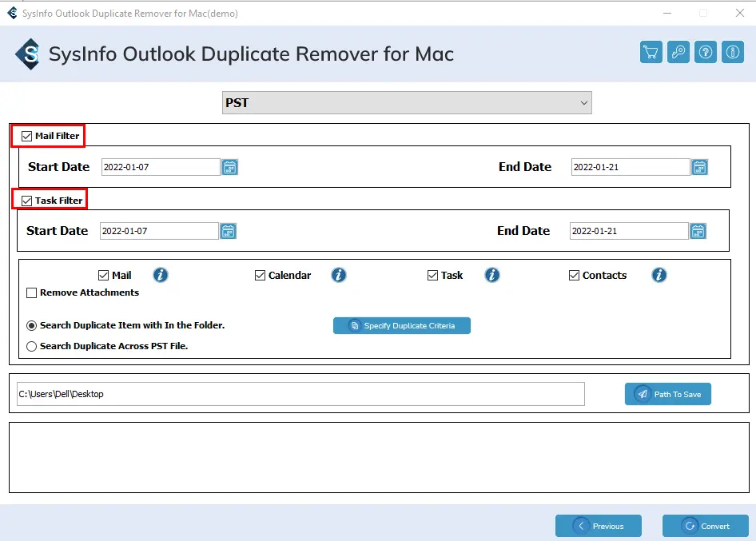Select Search Duplicate Item with In the Folder
Image resolution: width=756 pixels, height=541 pixels.
pos(31,326)
